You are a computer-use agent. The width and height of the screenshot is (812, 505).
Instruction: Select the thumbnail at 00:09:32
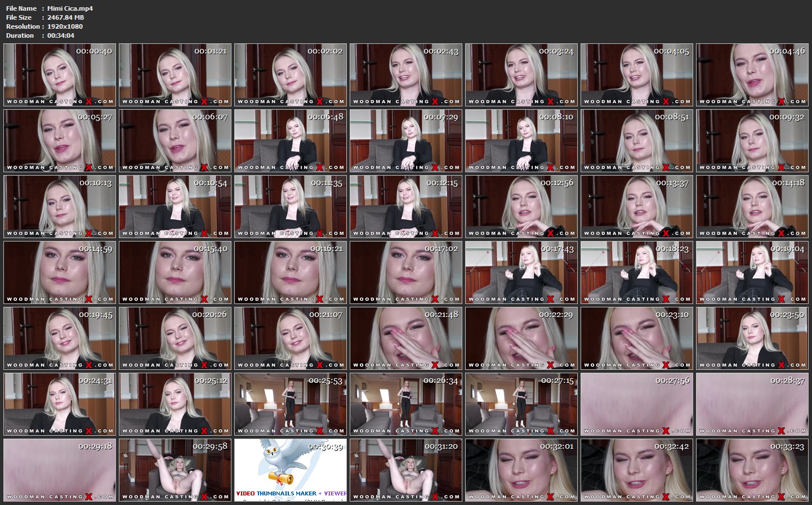click(x=752, y=141)
